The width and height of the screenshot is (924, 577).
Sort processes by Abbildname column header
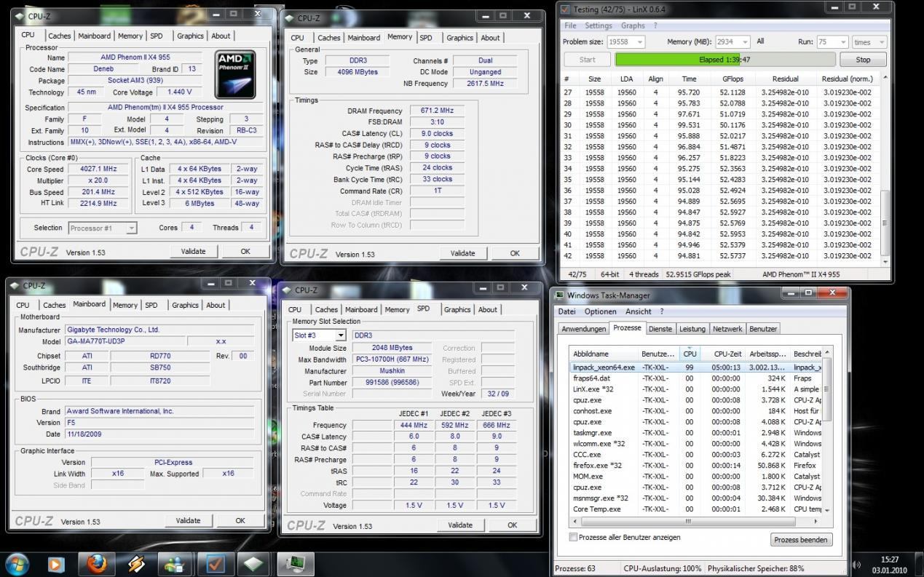(605, 354)
